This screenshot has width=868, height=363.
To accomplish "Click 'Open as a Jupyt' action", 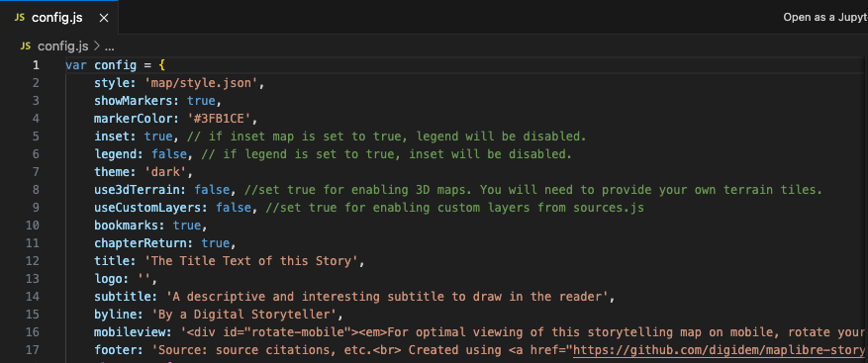I will point(825,17).
